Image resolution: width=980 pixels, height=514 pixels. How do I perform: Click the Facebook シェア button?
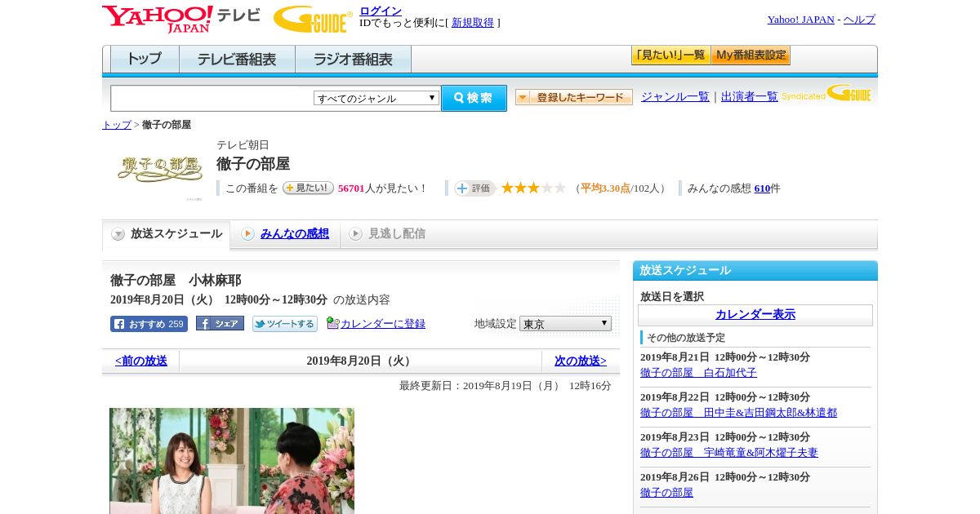click(x=220, y=324)
